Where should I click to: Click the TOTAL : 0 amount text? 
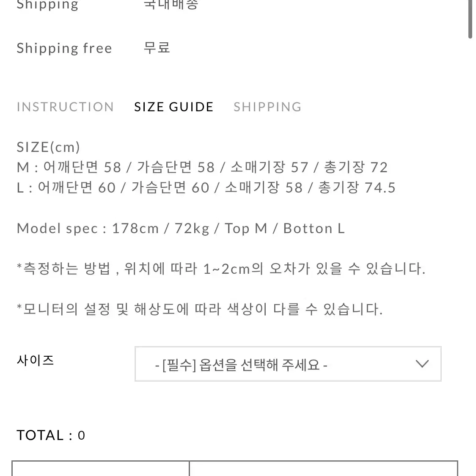click(x=51, y=435)
